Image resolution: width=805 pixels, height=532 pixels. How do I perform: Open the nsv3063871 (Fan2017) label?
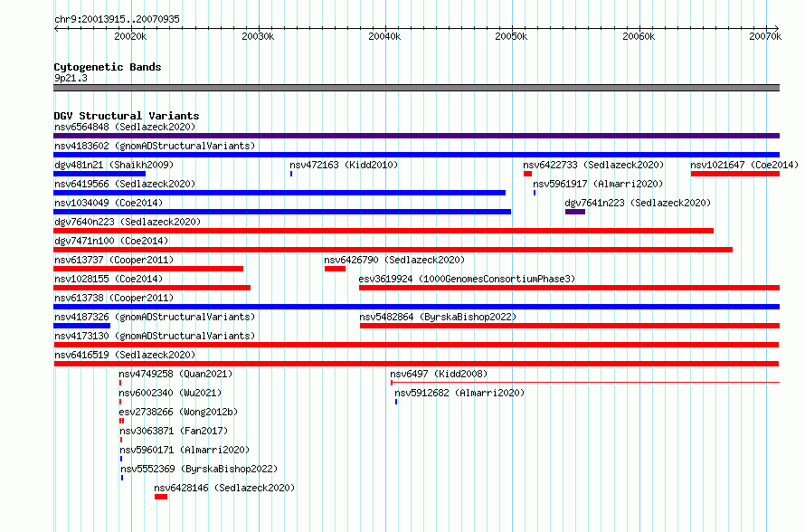(174, 431)
